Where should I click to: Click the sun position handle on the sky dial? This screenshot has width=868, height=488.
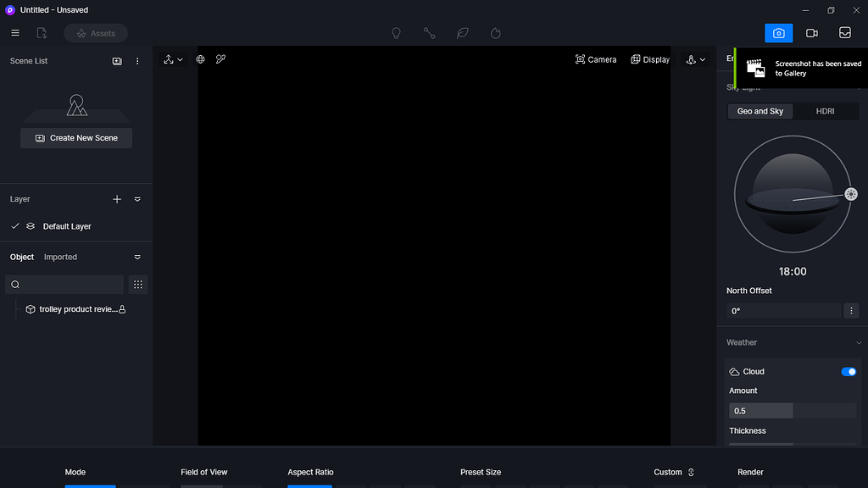click(x=850, y=194)
